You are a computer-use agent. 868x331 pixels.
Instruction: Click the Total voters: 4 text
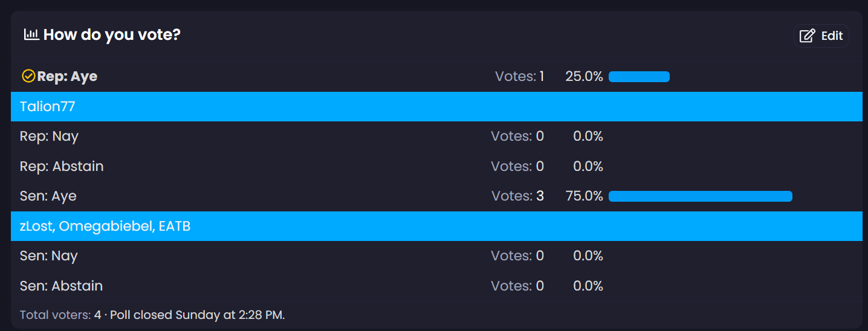(x=60, y=315)
